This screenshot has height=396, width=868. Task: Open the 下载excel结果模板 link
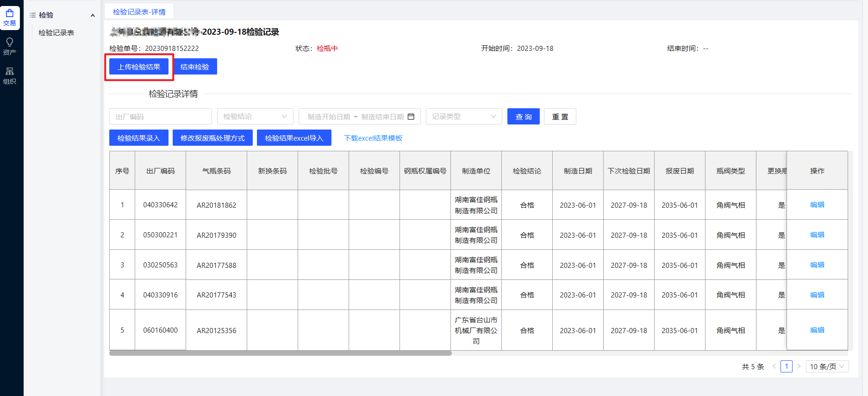373,138
